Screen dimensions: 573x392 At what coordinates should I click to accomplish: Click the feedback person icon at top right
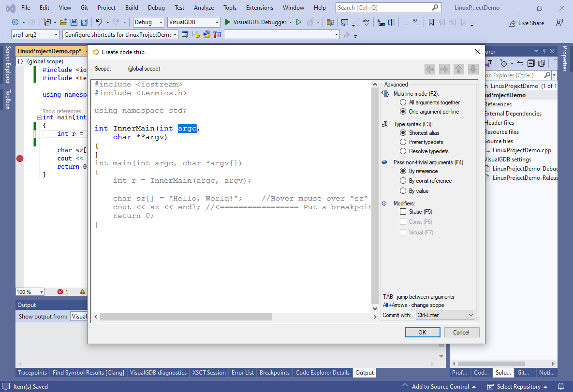click(x=559, y=23)
